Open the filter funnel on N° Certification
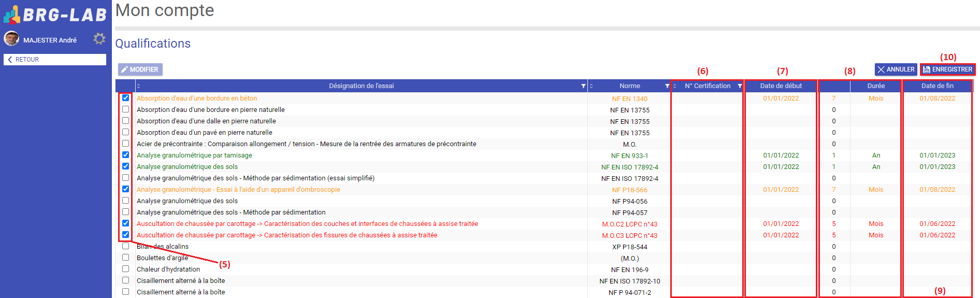The width and height of the screenshot is (980, 298). tap(740, 86)
